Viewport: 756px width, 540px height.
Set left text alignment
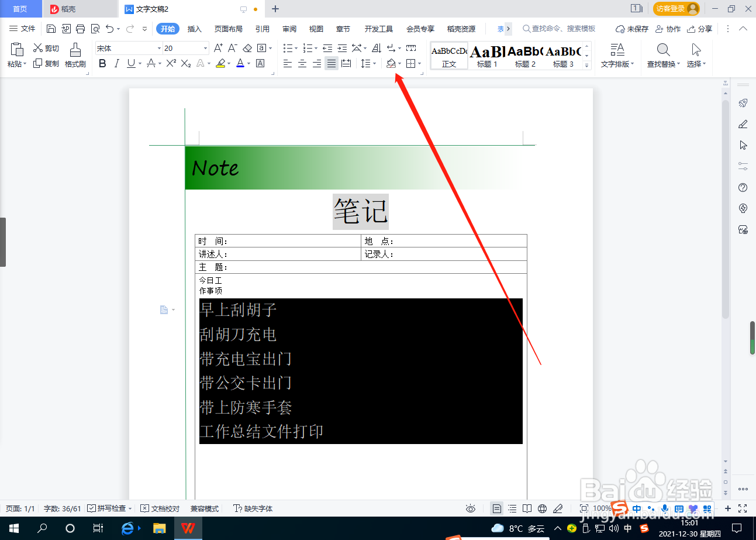(288, 63)
